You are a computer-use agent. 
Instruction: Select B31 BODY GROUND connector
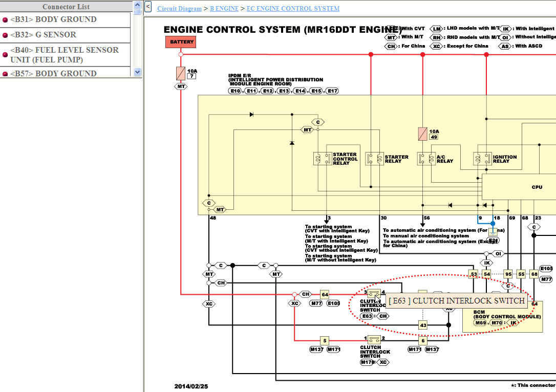65,19
